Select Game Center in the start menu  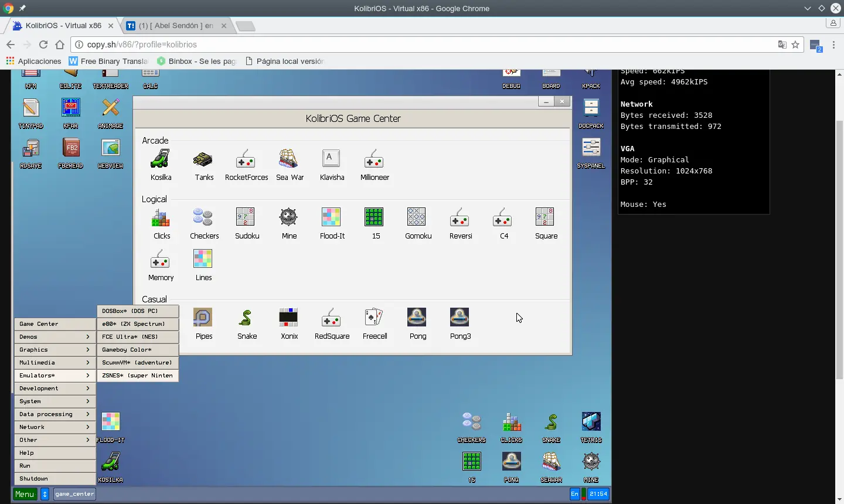tap(55, 324)
